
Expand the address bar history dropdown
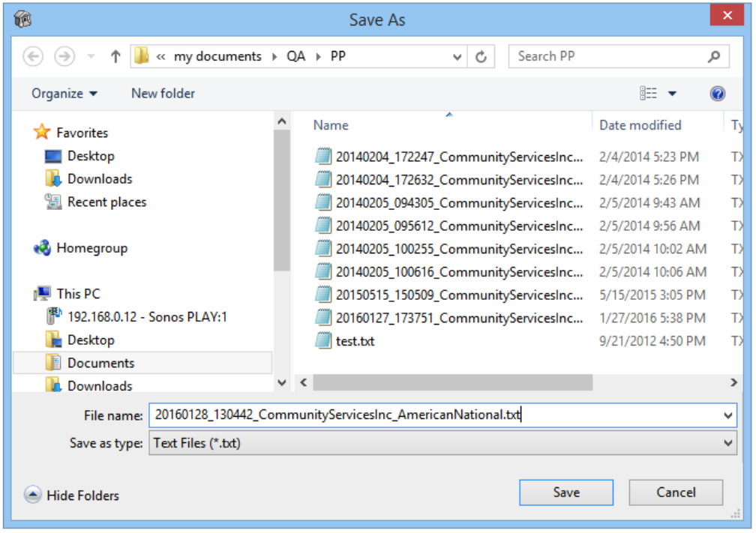pos(457,56)
